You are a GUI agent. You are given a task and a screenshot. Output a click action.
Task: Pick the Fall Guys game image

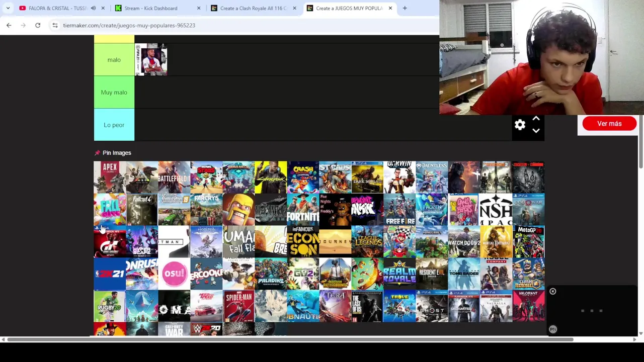[110, 210]
